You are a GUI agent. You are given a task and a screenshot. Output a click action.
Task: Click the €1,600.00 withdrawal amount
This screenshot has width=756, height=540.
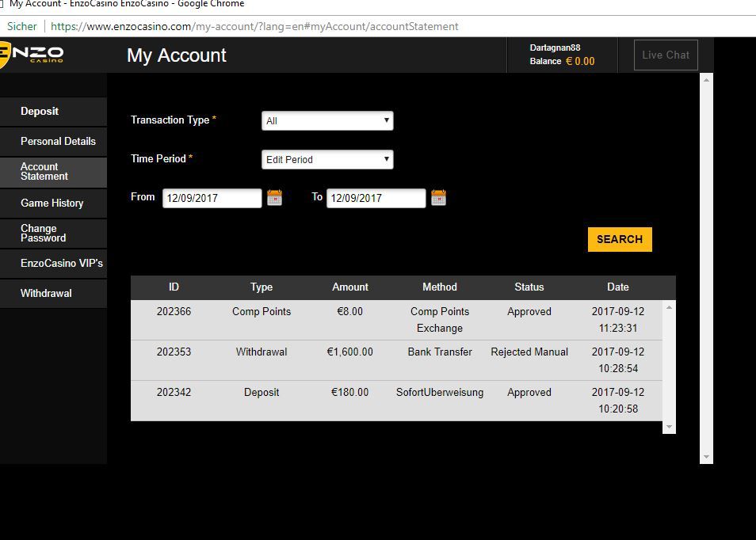tap(350, 352)
